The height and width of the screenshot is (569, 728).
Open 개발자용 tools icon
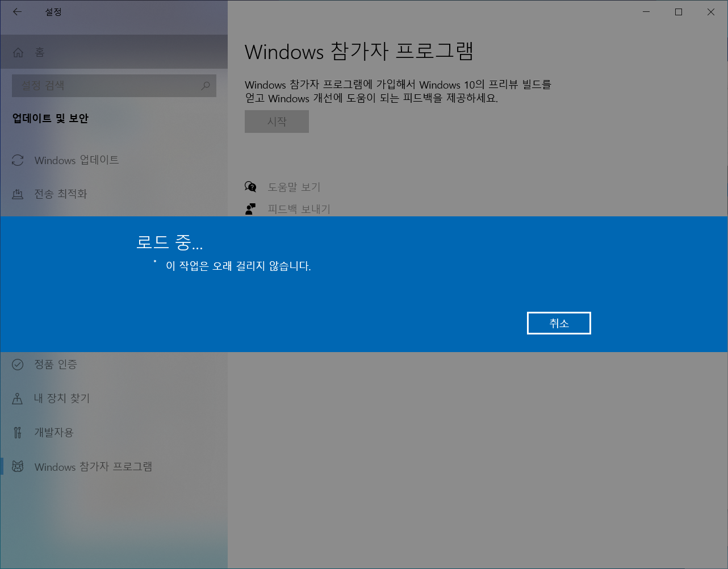(x=18, y=433)
